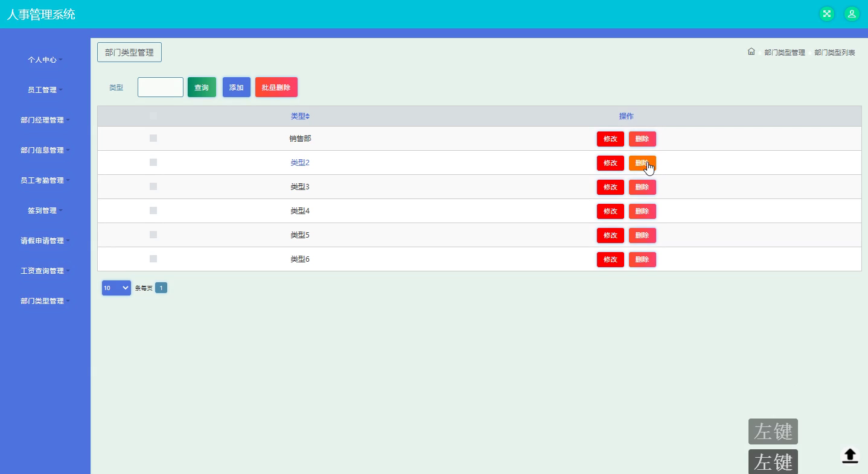Expand 部门经理管理 sidebar menu
Screen dimensions: 868x474
point(45,120)
